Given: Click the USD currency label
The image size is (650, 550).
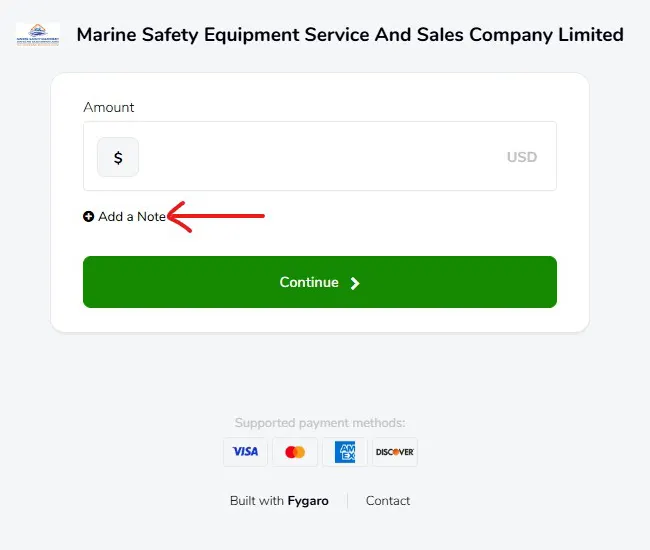Looking at the screenshot, I should [521, 157].
